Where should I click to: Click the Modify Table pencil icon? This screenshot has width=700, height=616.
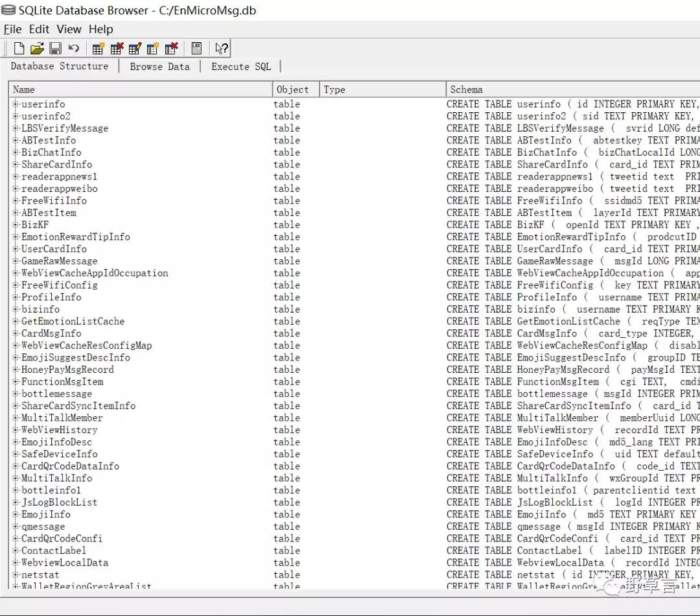135,48
